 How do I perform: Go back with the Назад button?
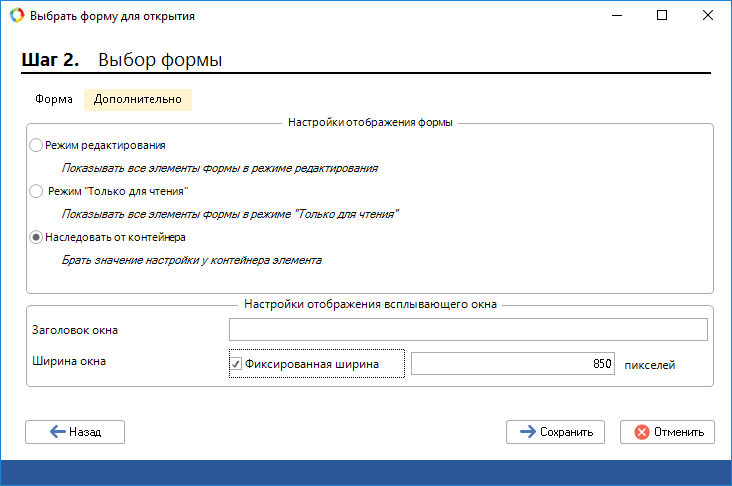point(75,432)
